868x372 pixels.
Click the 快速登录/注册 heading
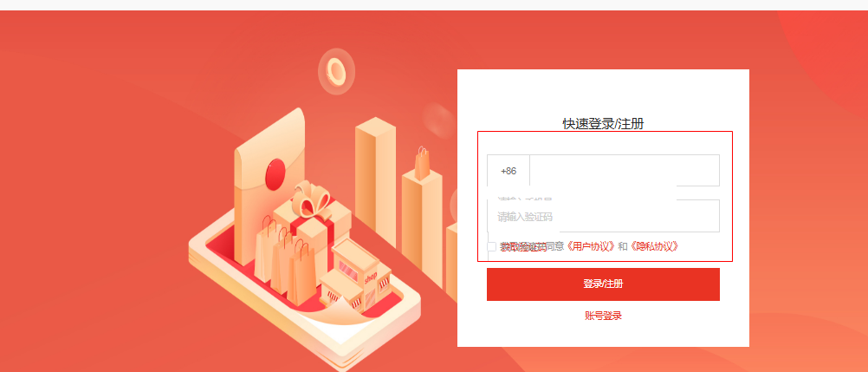(x=603, y=124)
